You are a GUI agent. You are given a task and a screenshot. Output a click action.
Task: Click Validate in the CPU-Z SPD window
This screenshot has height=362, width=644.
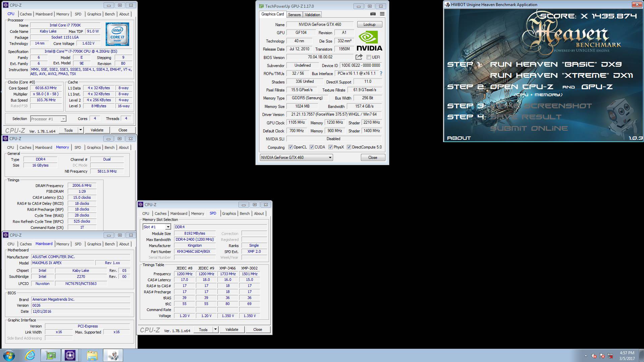pos(232,329)
